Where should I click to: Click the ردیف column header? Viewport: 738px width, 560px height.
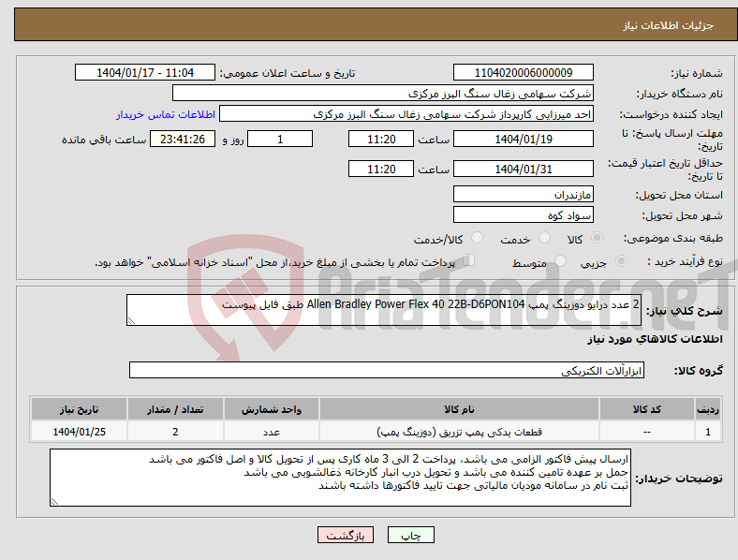pos(708,409)
